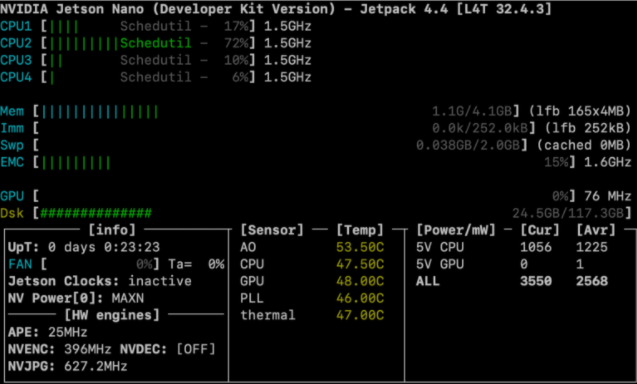Viewport: 637px width, 384px height.
Task: Click the APE '25MHz' value
Action: [x=68, y=332]
